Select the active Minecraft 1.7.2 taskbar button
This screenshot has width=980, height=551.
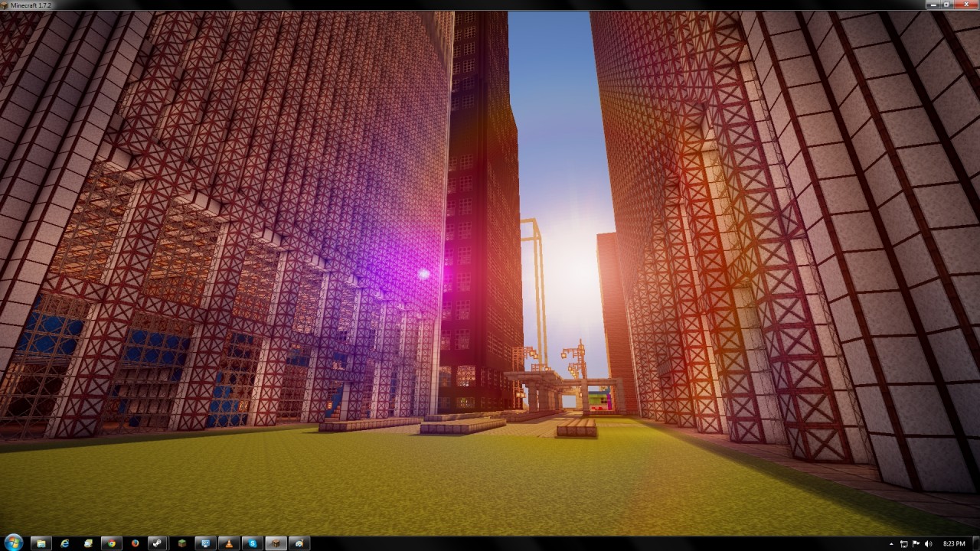pyautogui.click(x=276, y=543)
